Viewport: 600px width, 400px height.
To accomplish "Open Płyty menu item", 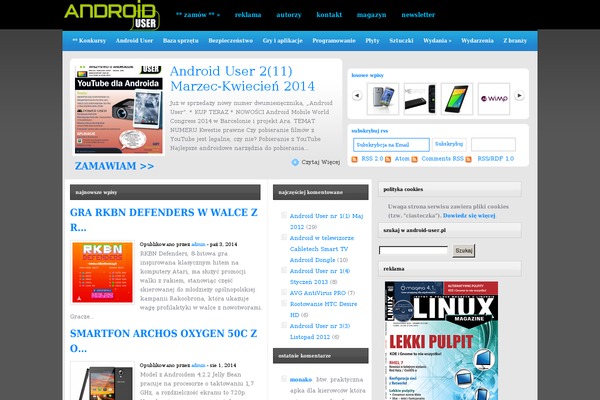I will pyautogui.click(x=372, y=41).
